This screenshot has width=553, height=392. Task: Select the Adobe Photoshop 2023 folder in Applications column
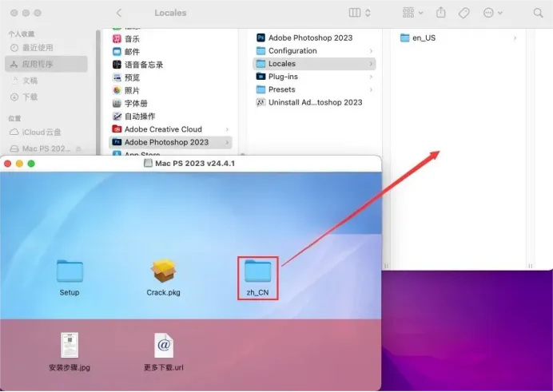(x=170, y=142)
